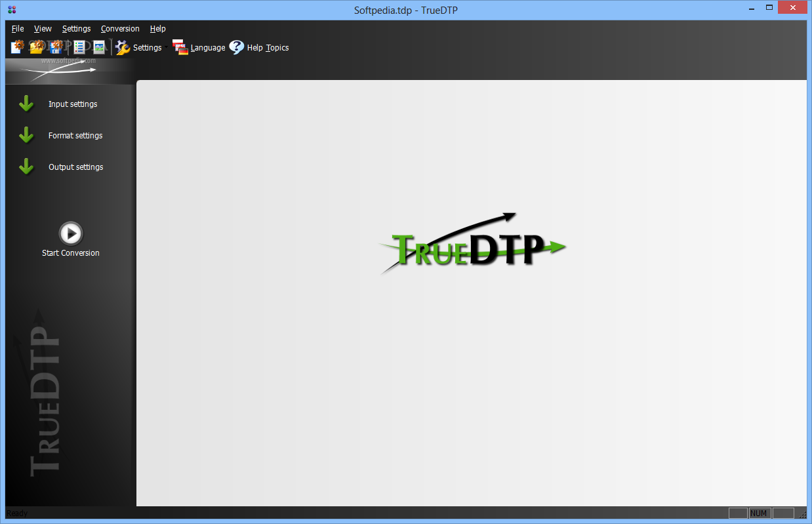Click the green arrow beside Input settings
The height and width of the screenshot is (524, 812).
tap(26, 104)
